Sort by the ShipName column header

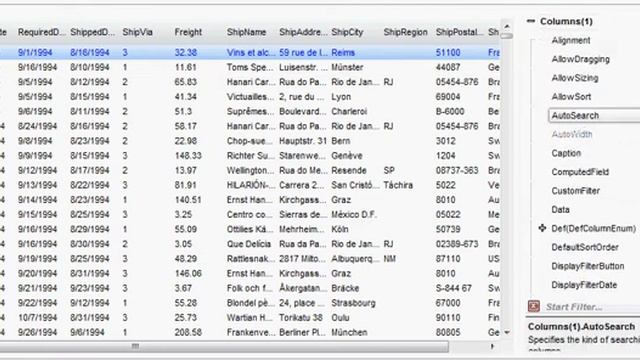coord(247,32)
